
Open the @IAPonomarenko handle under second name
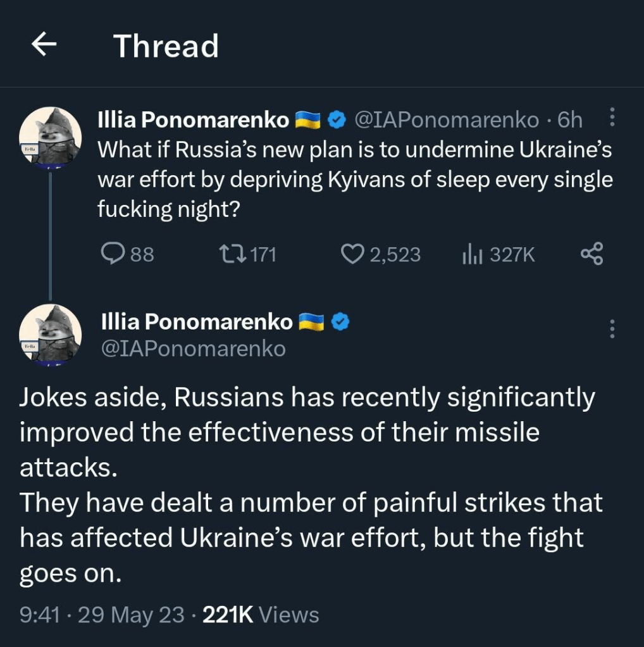(x=193, y=348)
